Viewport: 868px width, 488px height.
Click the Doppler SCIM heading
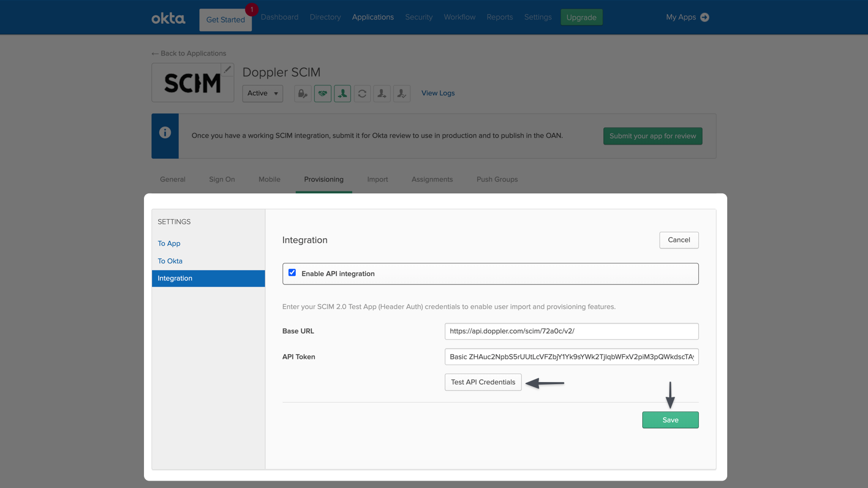click(x=281, y=72)
